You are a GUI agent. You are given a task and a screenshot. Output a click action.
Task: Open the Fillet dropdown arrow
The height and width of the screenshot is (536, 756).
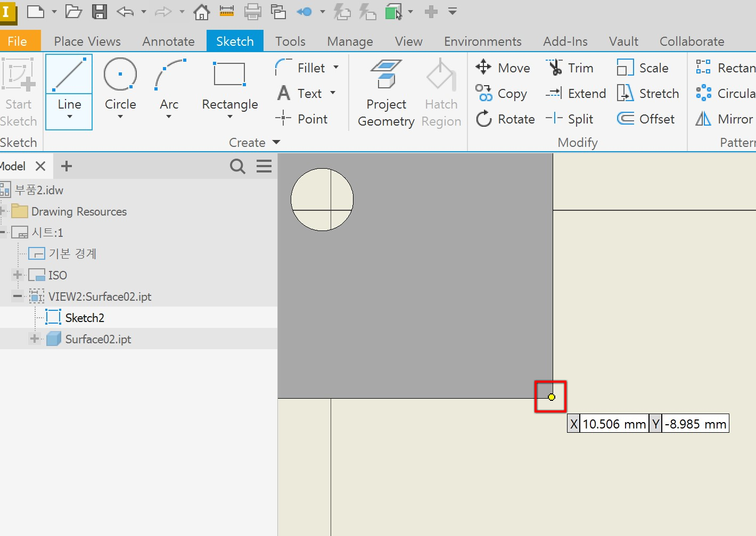click(336, 68)
